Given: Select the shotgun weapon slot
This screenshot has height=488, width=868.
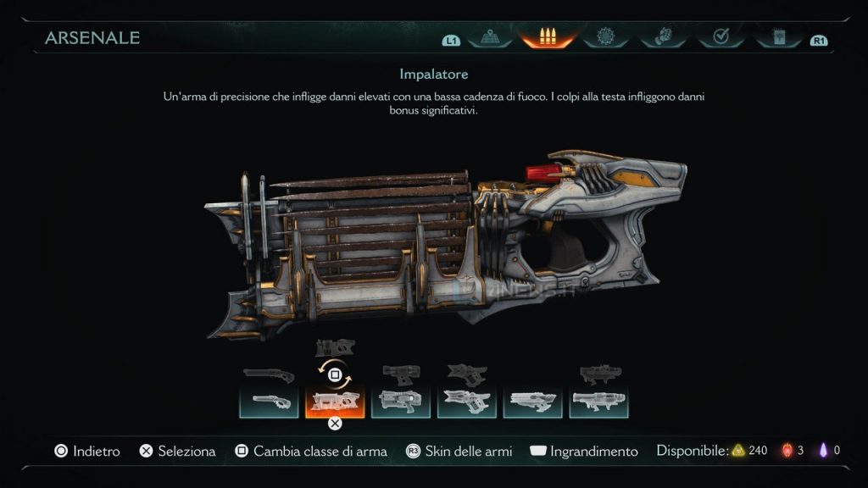Looking at the screenshot, I should [269, 402].
